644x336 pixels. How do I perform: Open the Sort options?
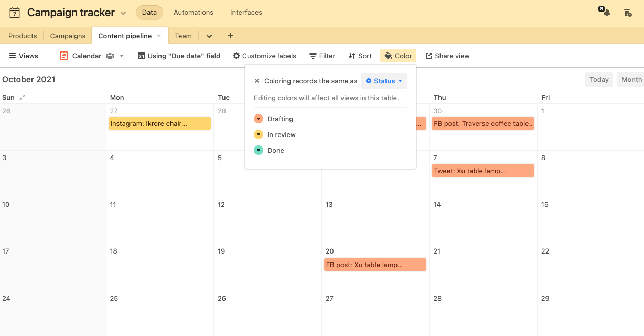(360, 56)
